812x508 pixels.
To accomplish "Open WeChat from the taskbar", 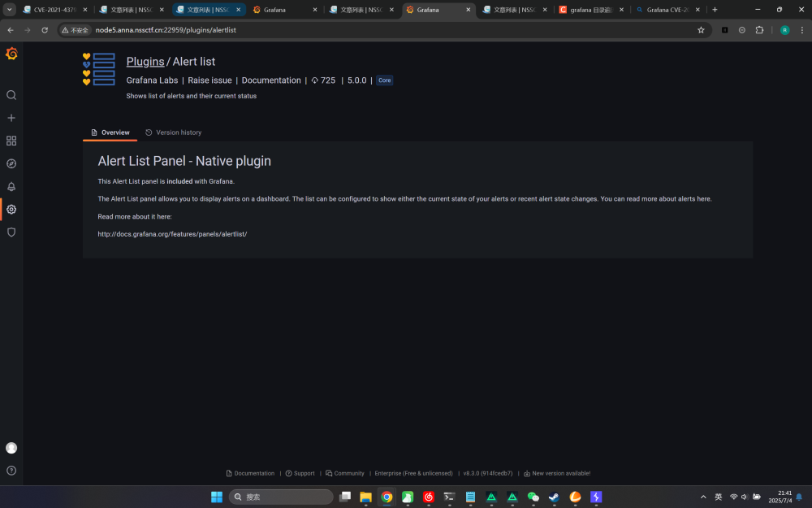I will click(533, 497).
